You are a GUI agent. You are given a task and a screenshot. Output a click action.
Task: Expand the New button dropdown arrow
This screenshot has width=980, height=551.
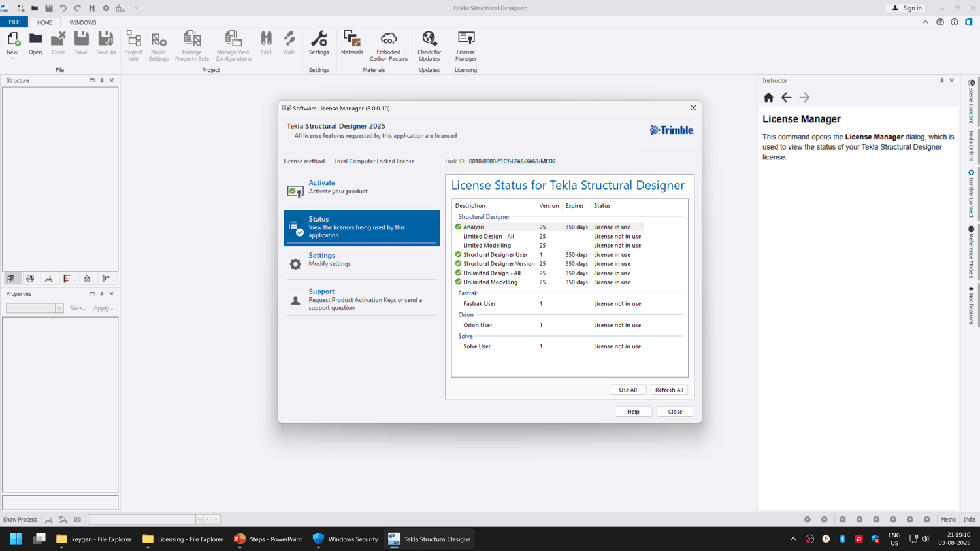(x=12, y=59)
